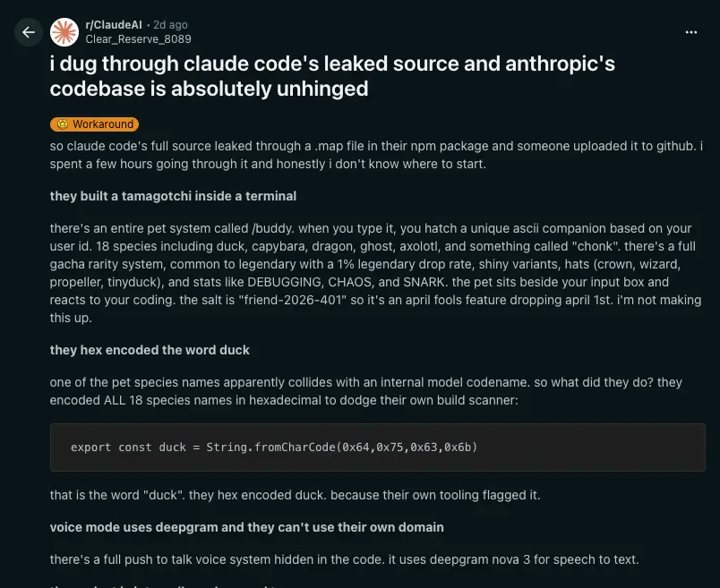
Task: Click the paragraph mentioning deepgram nova 3
Action: [x=344, y=558]
